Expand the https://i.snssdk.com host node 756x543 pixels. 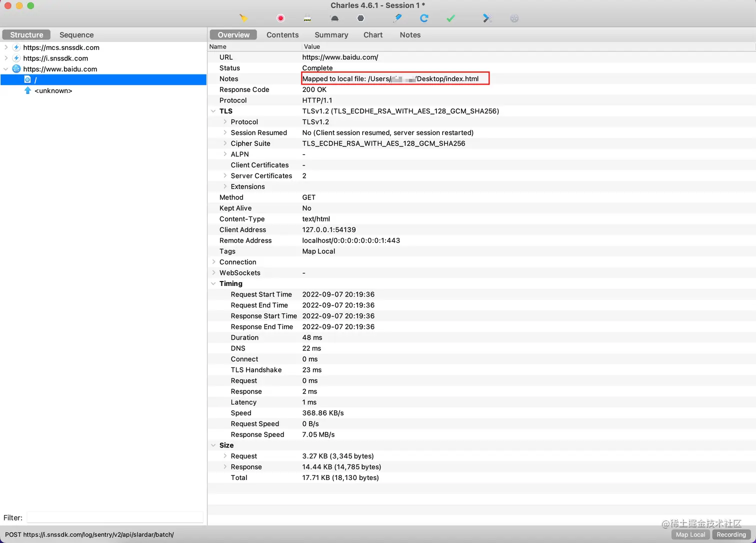[6, 58]
